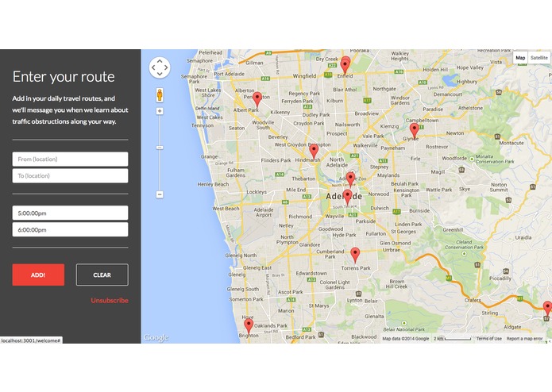Click the Google logo on map
This screenshot has width=552, height=392.
[x=156, y=338]
